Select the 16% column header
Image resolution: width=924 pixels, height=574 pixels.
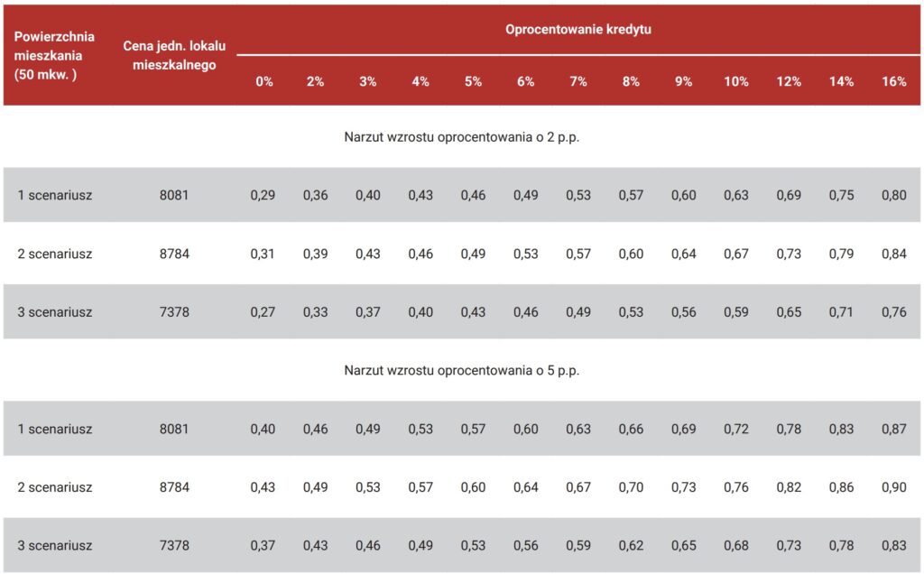pyautogui.click(x=893, y=81)
